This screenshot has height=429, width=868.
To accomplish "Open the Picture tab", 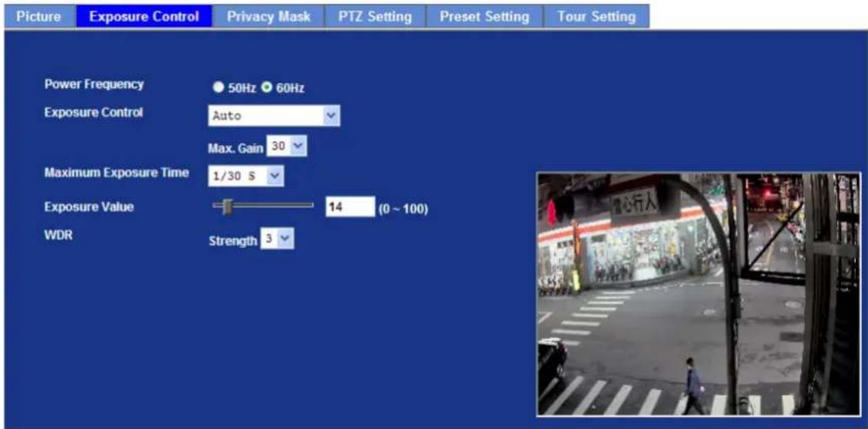I will (x=39, y=16).
